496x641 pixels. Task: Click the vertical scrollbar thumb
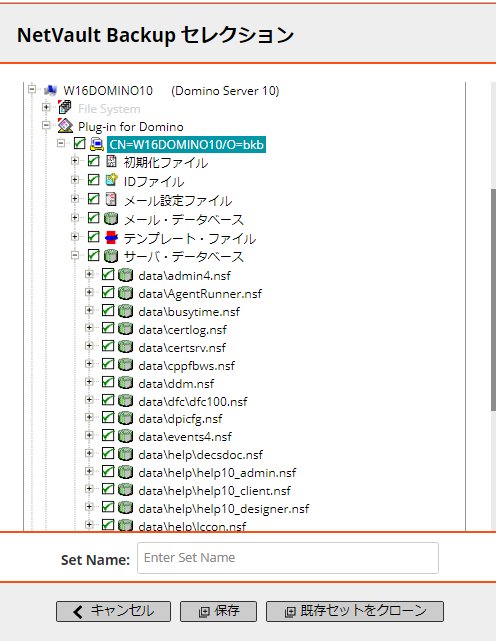click(493, 300)
